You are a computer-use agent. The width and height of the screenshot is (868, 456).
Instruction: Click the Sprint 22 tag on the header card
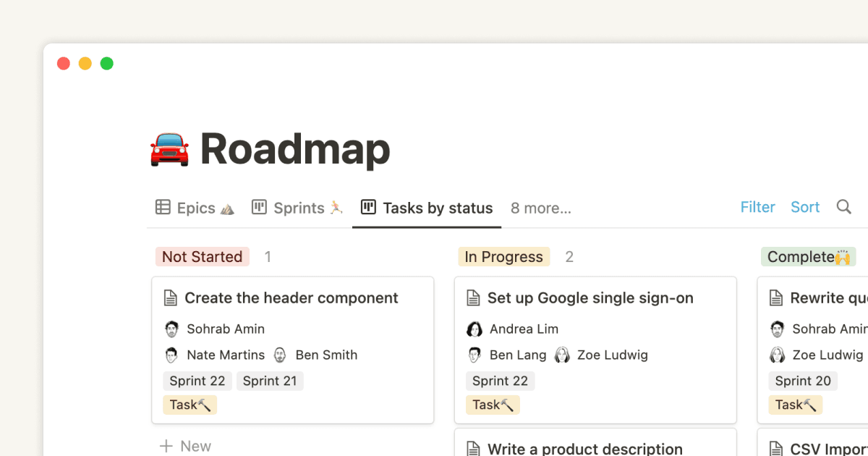(x=197, y=381)
